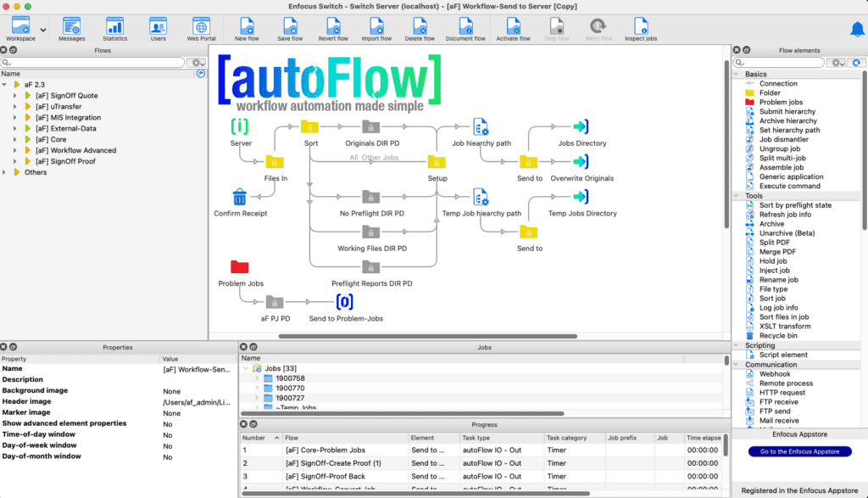Select the Files In folder on canvas
This screenshot has width=868, height=498.
pos(275,162)
